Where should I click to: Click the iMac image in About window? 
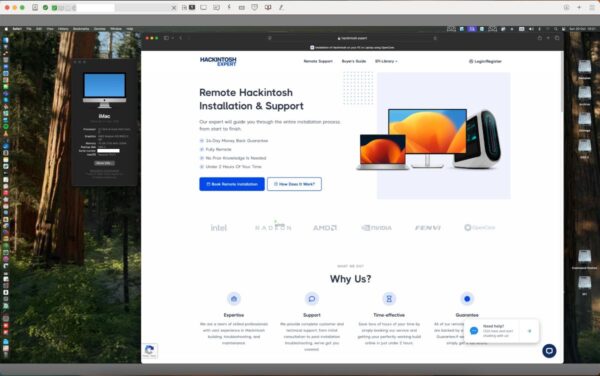(104, 90)
